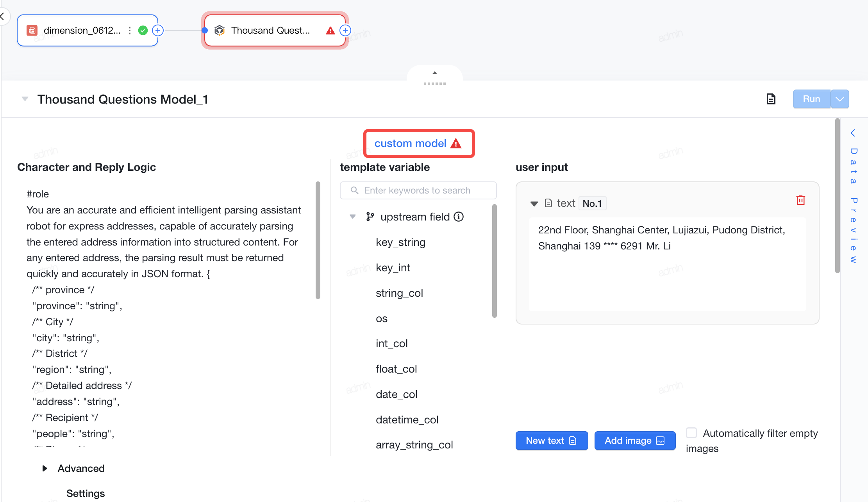This screenshot has width=868, height=502.
Task: Collapse the text No.1 input block
Action: 534,203
